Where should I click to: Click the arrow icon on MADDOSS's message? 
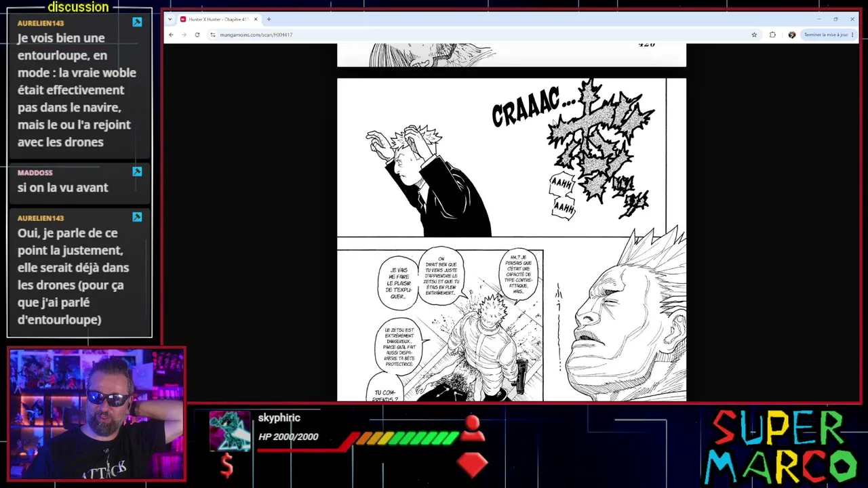click(x=137, y=172)
